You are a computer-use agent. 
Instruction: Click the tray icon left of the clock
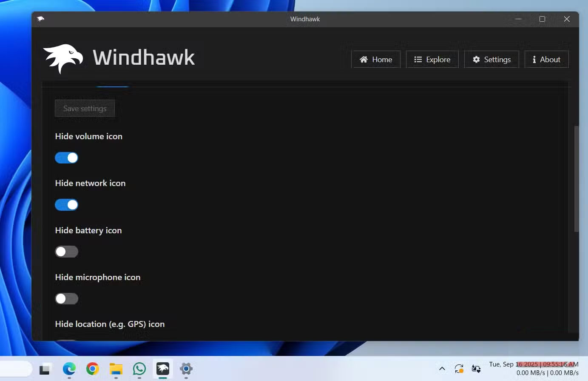pos(476,369)
